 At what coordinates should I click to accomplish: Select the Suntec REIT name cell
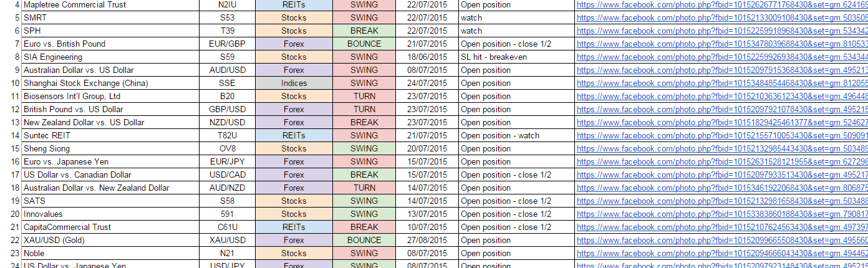click(x=112, y=135)
